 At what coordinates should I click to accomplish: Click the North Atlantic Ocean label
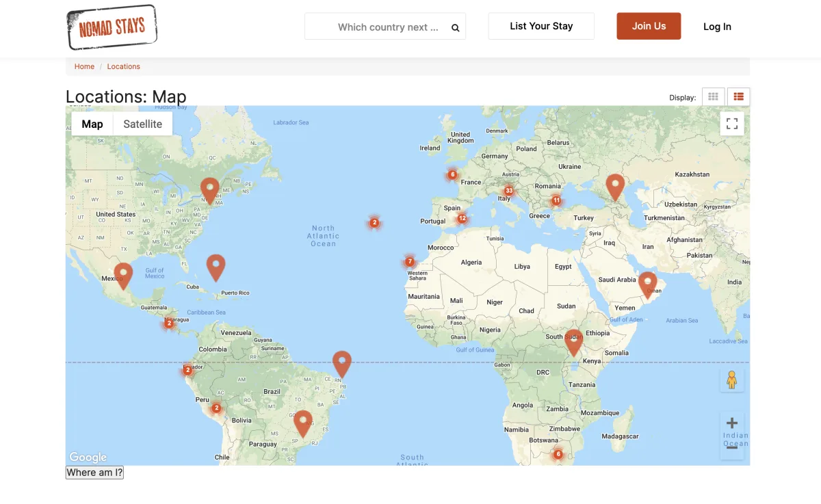coord(323,236)
